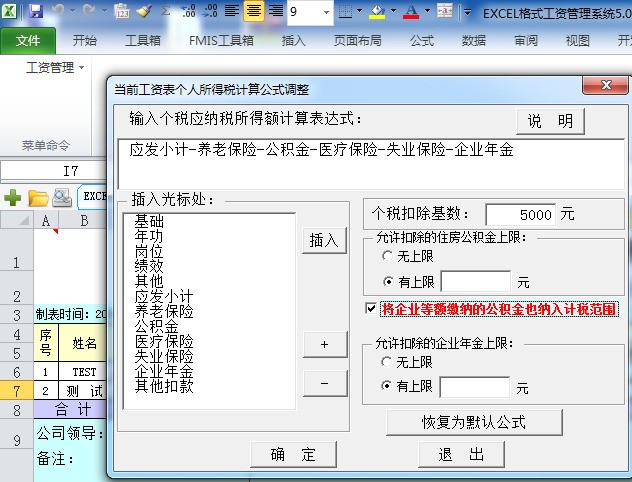Viewport: 632px width, 482px height.
Task: Click the print preview magnifier icon
Action: [62, 197]
